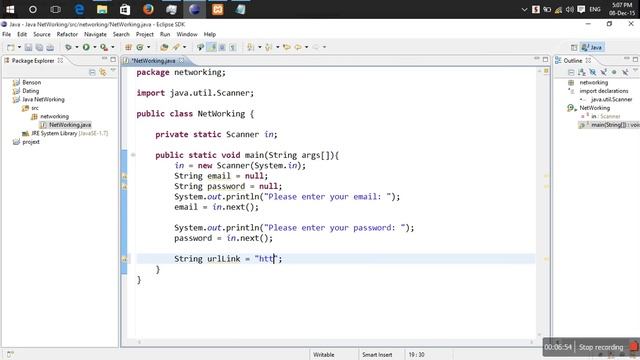Screen dimensions: 640x360
Task: Toggle Block Selection Mode toolbar button
Action: click(222, 47)
